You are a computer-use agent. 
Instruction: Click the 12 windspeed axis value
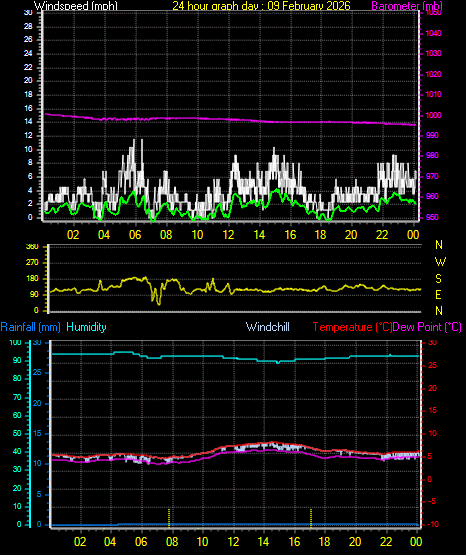click(28, 136)
